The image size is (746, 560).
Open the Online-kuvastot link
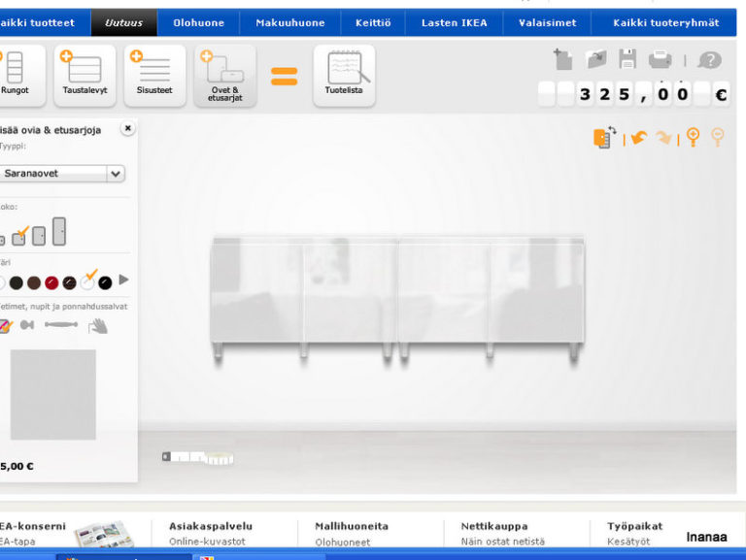(207, 542)
